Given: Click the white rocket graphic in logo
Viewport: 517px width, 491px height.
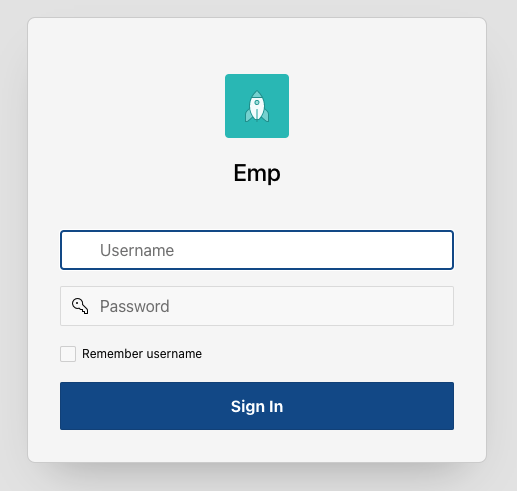Looking at the screenshot, I should pyautogui.click(x=257, y=106).
